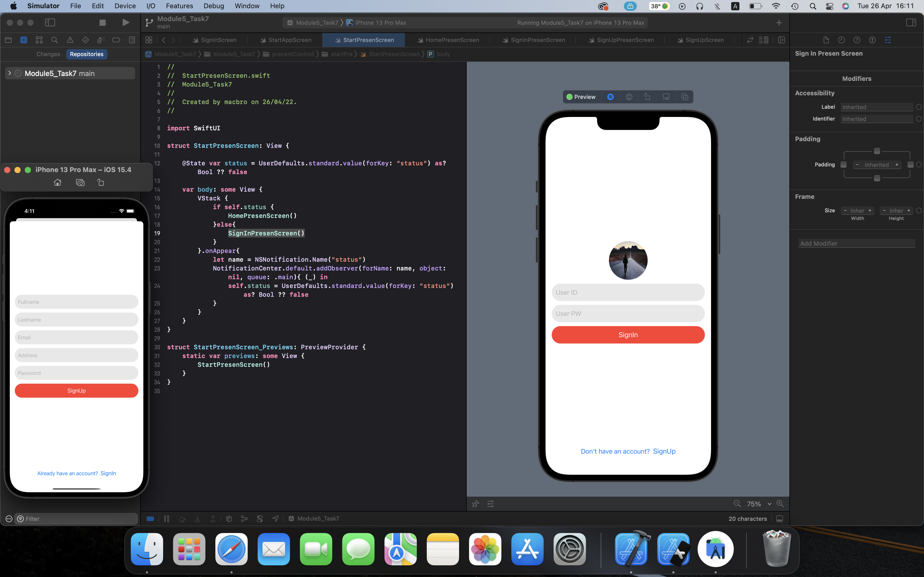Enable the Padding checkbox in the inspector
Viewport: 924px width, 577px height.
pyautogui.click(x=844, y=165)
